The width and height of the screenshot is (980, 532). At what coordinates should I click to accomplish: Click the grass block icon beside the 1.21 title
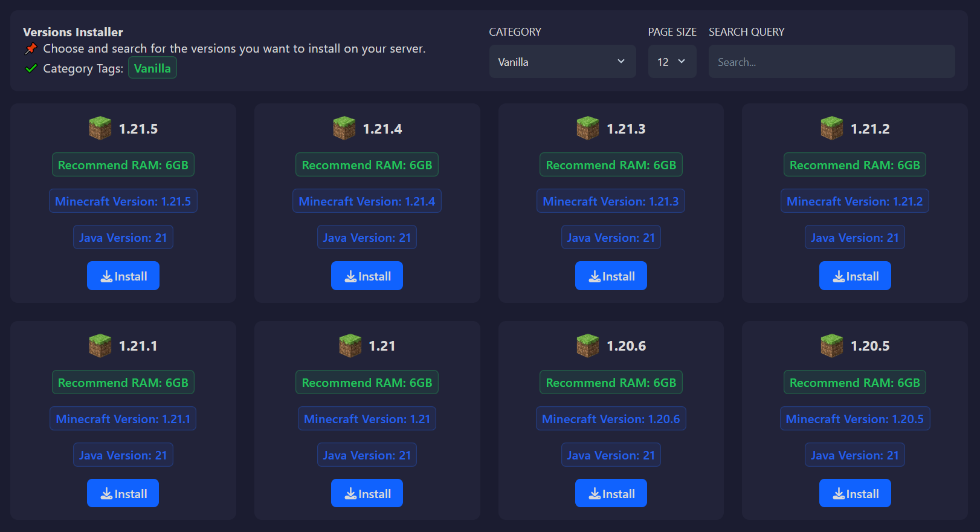point(350,346)
